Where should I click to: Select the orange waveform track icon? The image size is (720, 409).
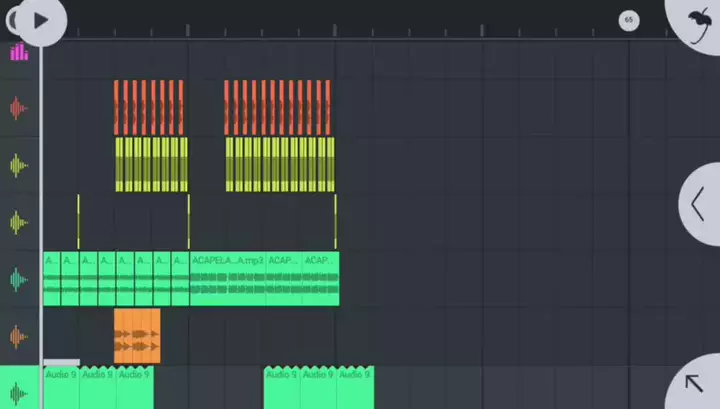click(x=18, y=337)
